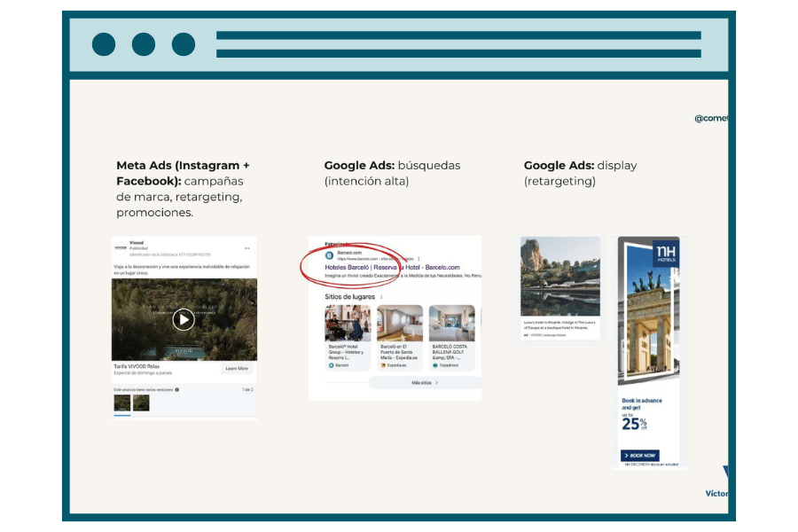Open options dots beside 'Sitios de lugares'

tap(381, 297)
